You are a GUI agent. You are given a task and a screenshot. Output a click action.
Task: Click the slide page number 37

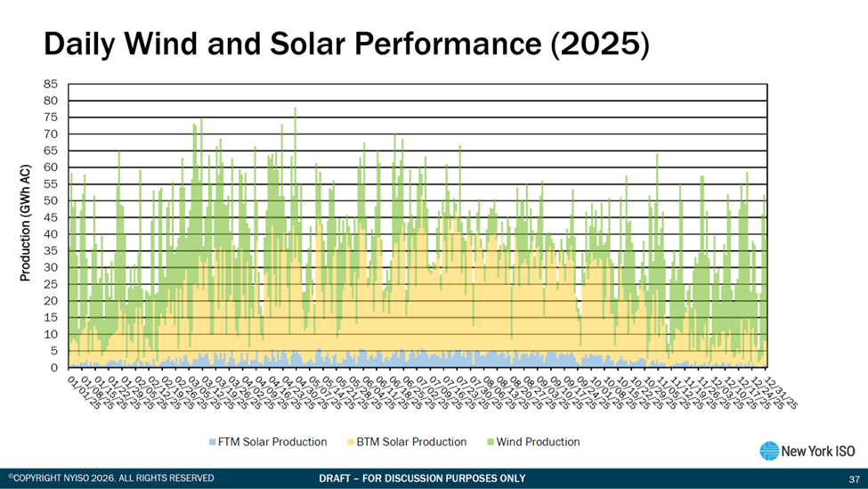point(853,478)
